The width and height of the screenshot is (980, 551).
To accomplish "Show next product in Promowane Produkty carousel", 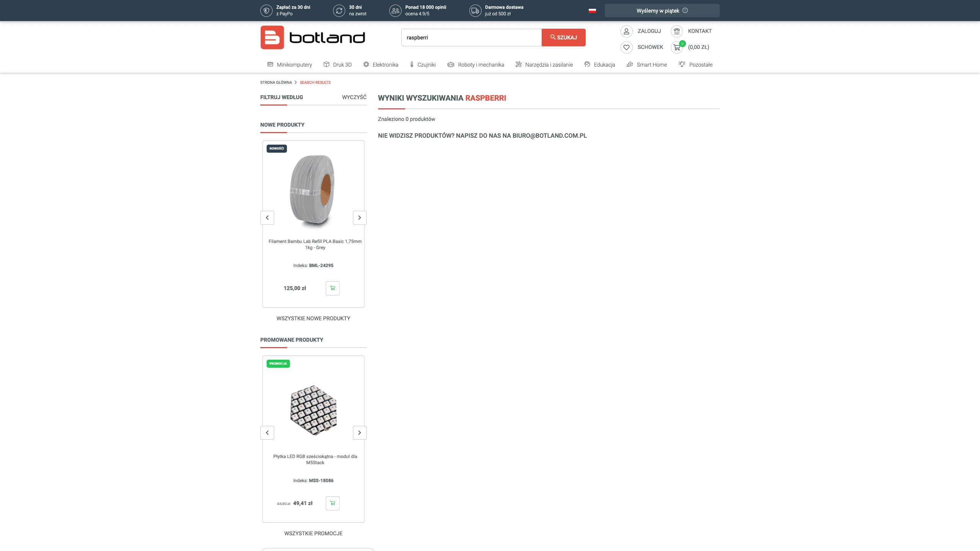I will [x=359, y=433].
